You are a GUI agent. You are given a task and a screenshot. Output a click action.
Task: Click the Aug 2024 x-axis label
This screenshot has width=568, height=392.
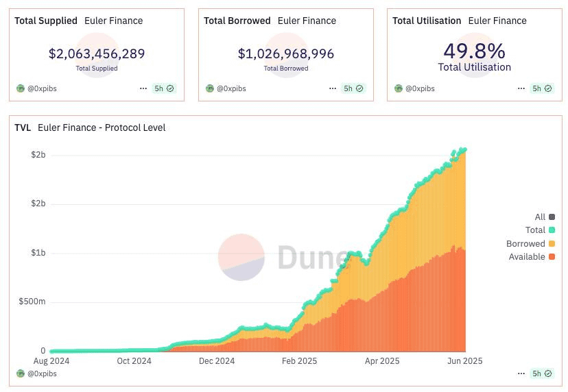[x=51, y=361]
